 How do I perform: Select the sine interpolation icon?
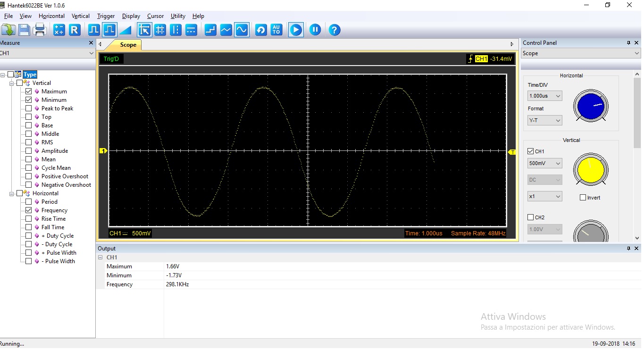[x=242, y=30]
